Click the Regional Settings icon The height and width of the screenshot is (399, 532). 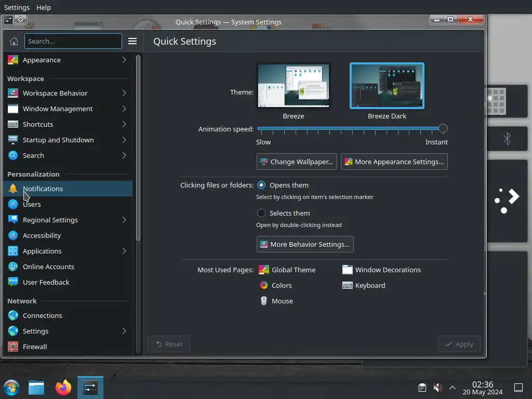[x=13, y=220]
